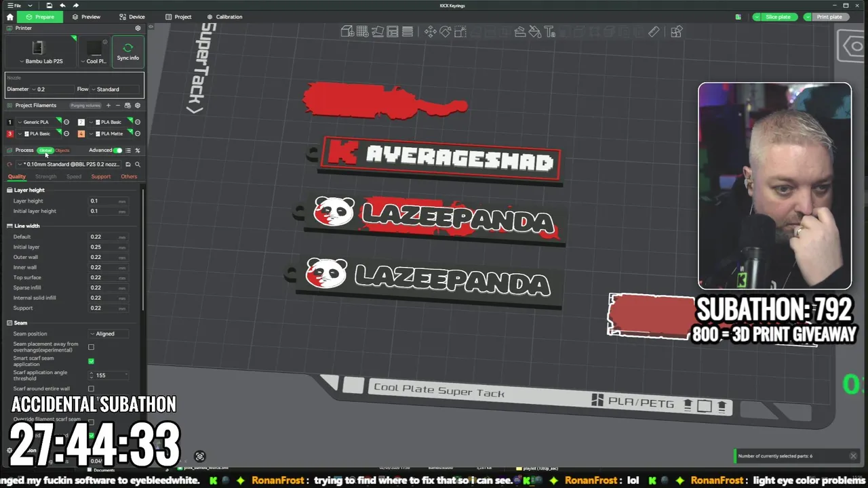Close the selected parts notification
The width and height of the screenshot is (868, 488).
(853, 456)
